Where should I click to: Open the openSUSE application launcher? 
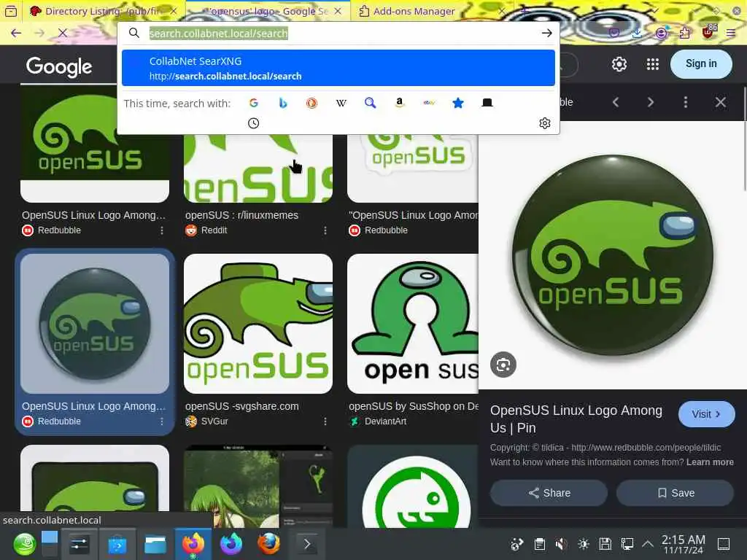(24, 544)
